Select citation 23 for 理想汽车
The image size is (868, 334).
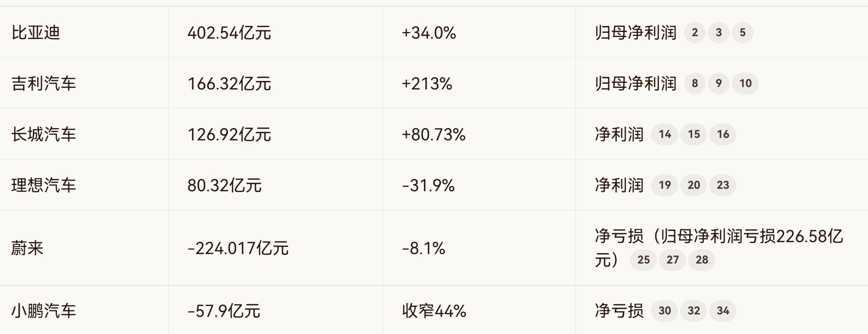coord(723,185)
